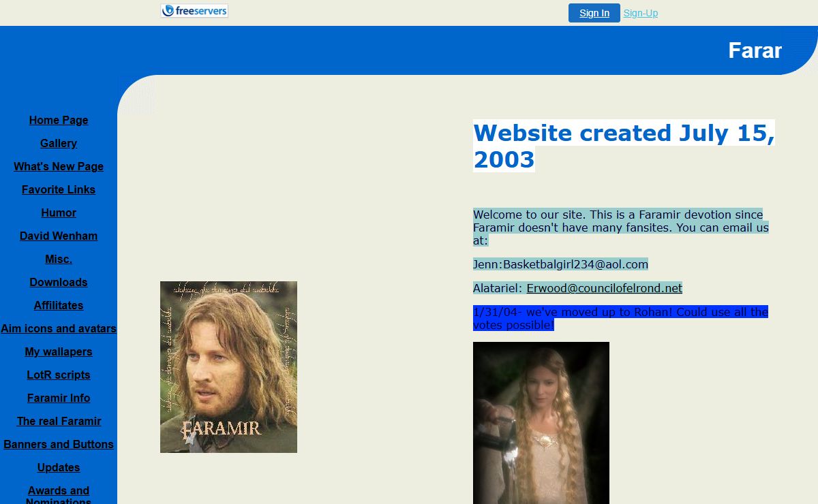Open The real Faramir page
The image size is (818, 504).
pyautogui.click(x=59, y=422)
